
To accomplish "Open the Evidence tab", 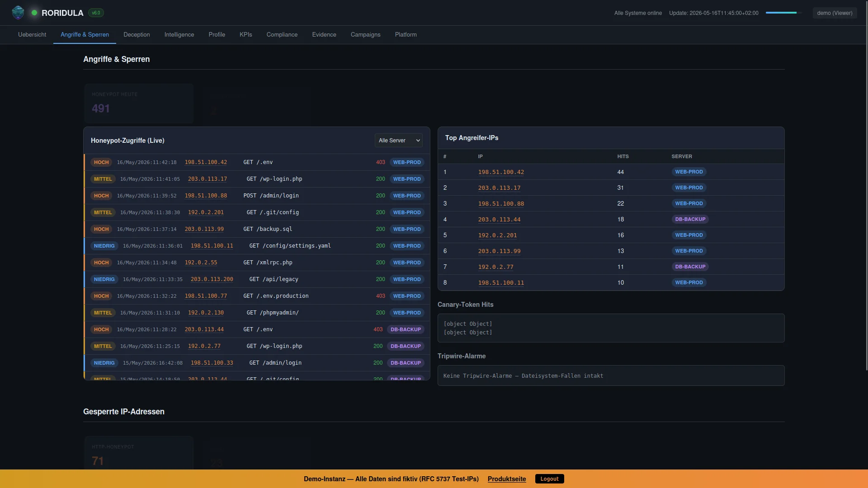I will (324, 35).
